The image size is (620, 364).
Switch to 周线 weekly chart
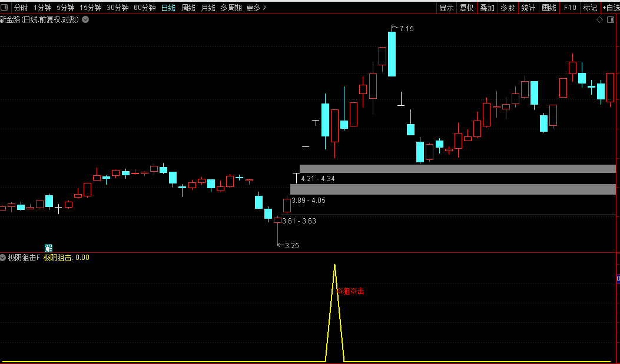coord(188,8)
